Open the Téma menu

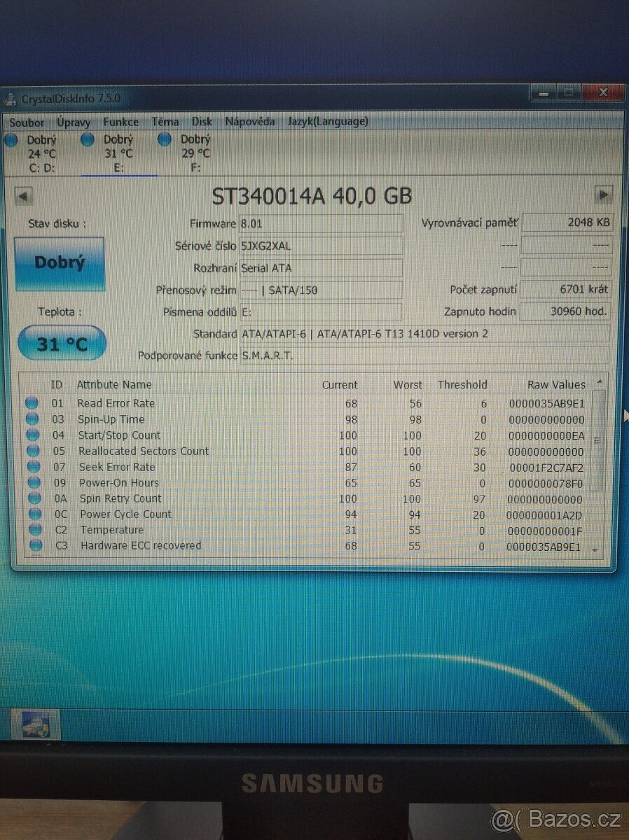(x=165, y=121)
